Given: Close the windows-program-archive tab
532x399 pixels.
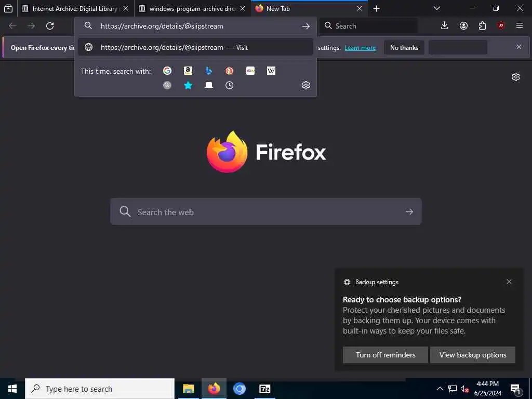Looking at the screenshot, I should (x=243, y=8).
